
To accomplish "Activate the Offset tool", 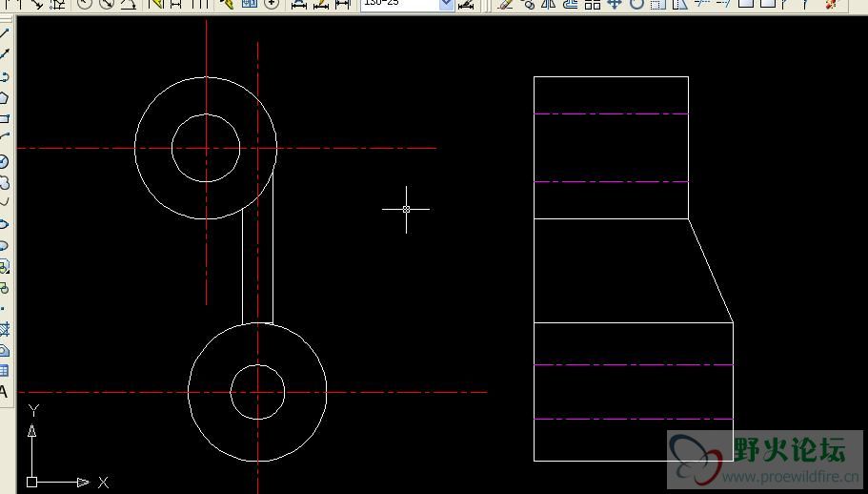I will point(571,5).
